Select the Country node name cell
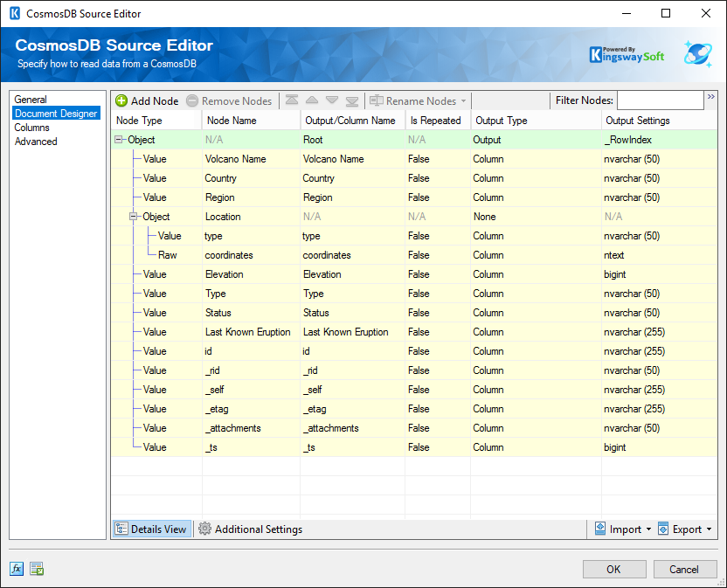 251,178
